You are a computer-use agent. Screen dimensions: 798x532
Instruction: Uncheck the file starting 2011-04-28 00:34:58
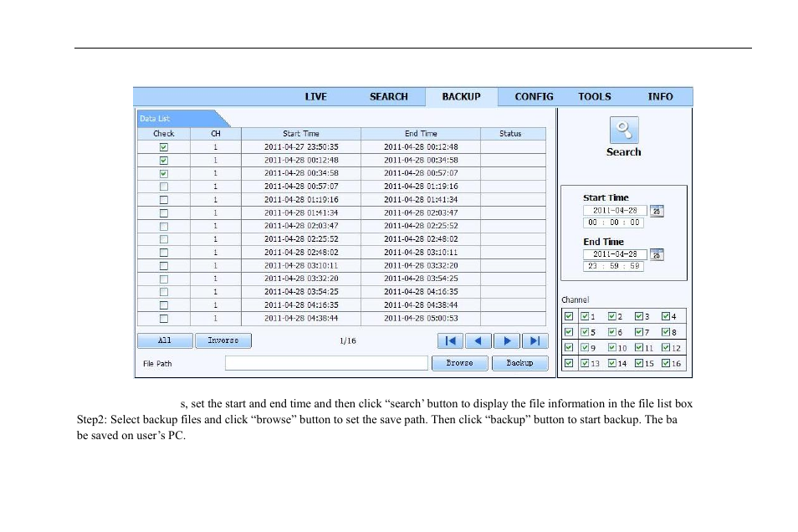163,174
